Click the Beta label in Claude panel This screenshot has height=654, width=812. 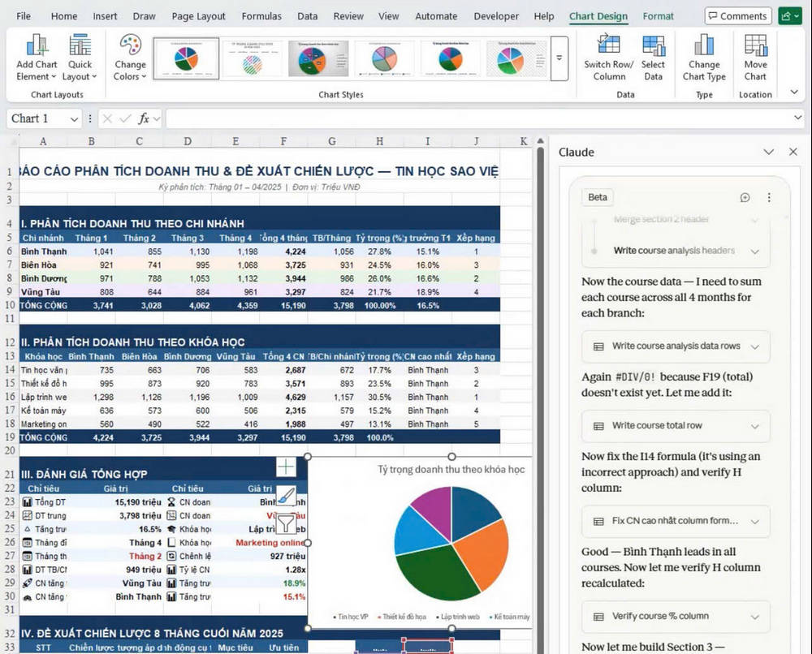click(597, 197)
